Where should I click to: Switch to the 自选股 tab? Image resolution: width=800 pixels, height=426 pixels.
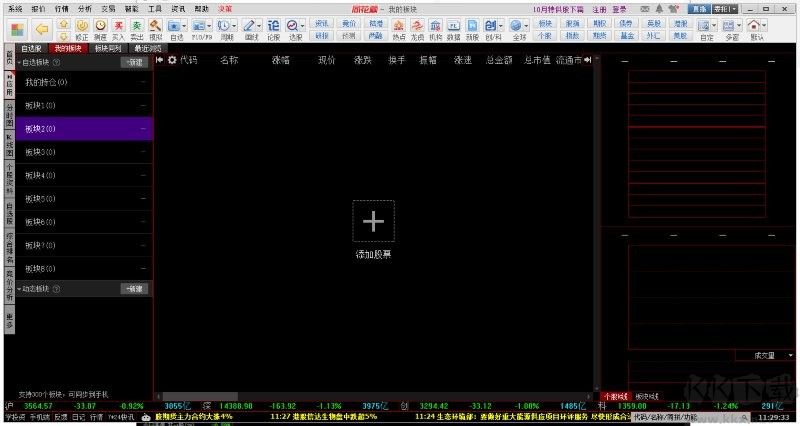pos(30,47)
